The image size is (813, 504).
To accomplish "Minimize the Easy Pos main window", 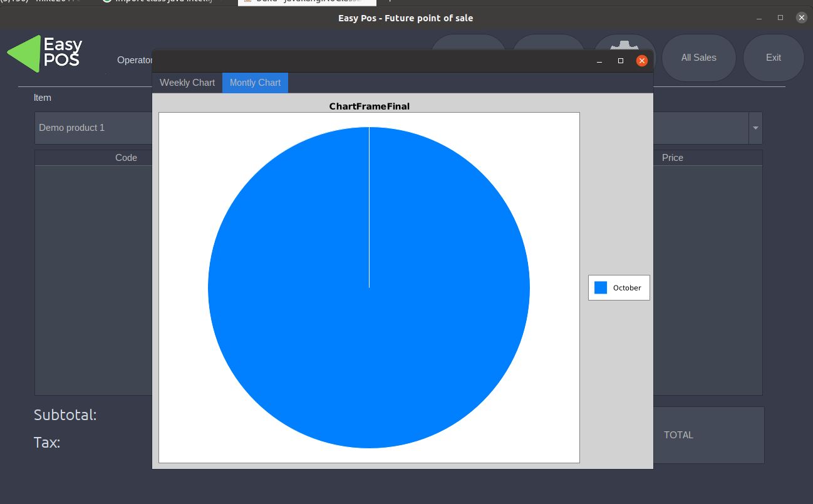I will [x=759, y=18].
